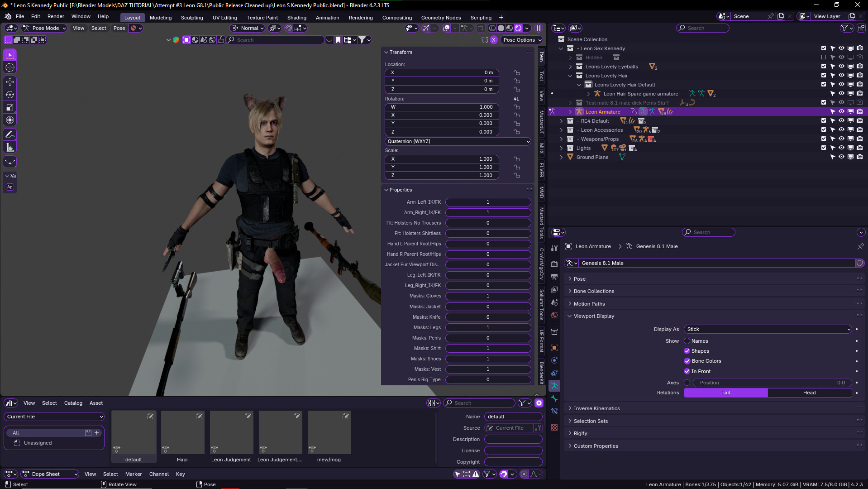Set Relations to Tail
This screenshot has height=489, width=868.
point(725,393)
